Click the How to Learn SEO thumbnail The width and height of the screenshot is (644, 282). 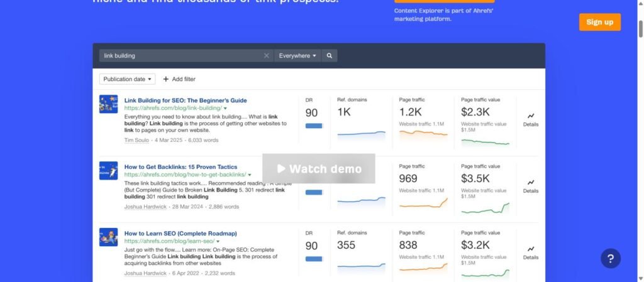coord(108,237)
